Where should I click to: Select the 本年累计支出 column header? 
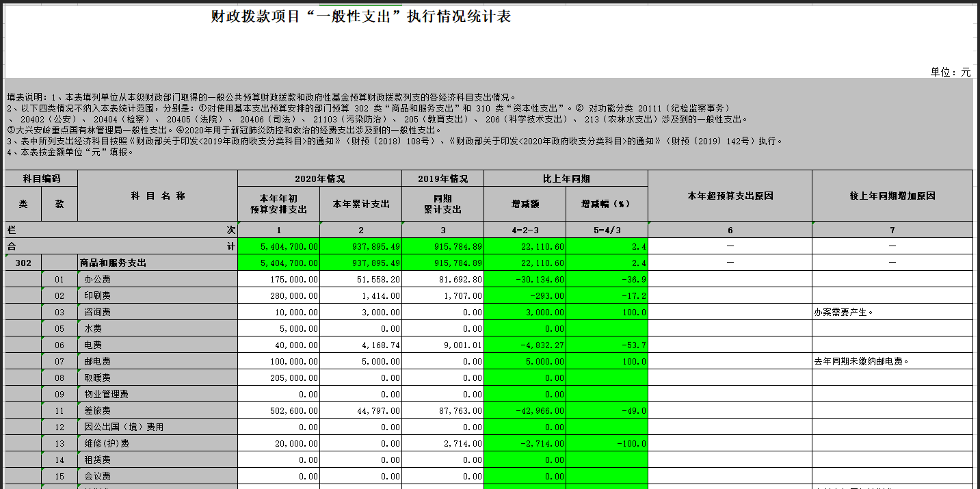coord(361,204)
